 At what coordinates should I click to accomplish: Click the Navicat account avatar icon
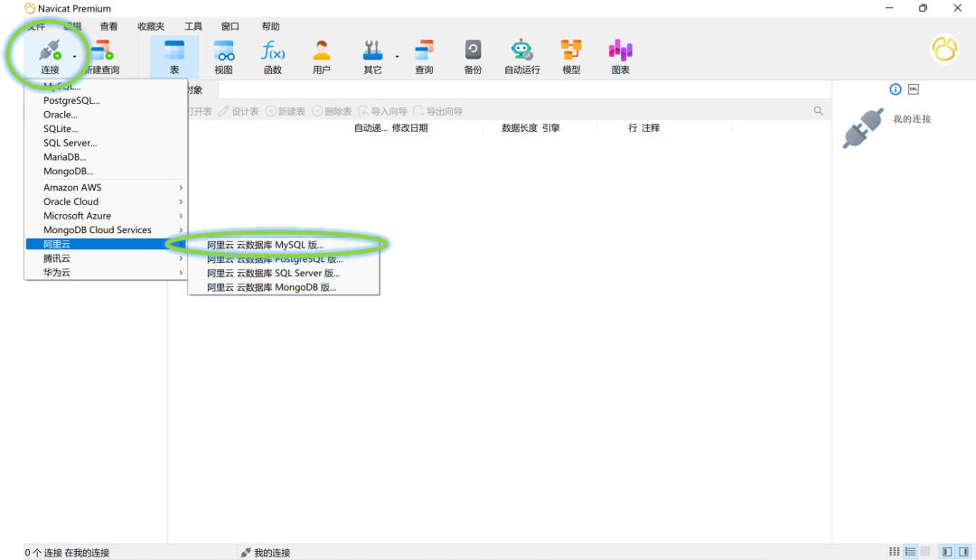coord(944,49)
